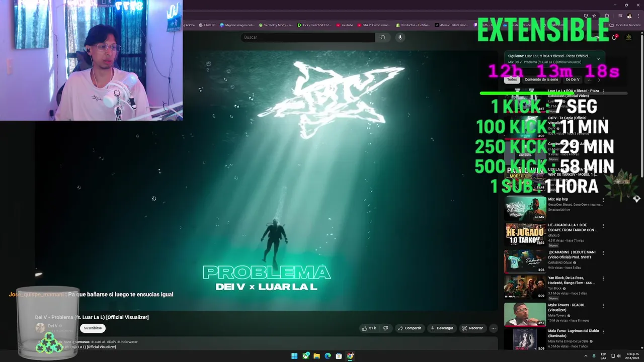Open Windows Start menu
644x362 pixels.
[x=294, y=356]
